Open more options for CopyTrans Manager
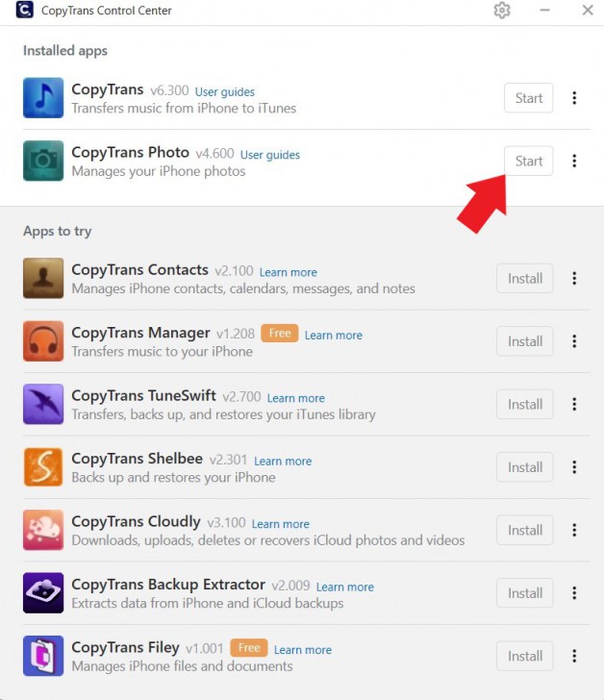 574,341
